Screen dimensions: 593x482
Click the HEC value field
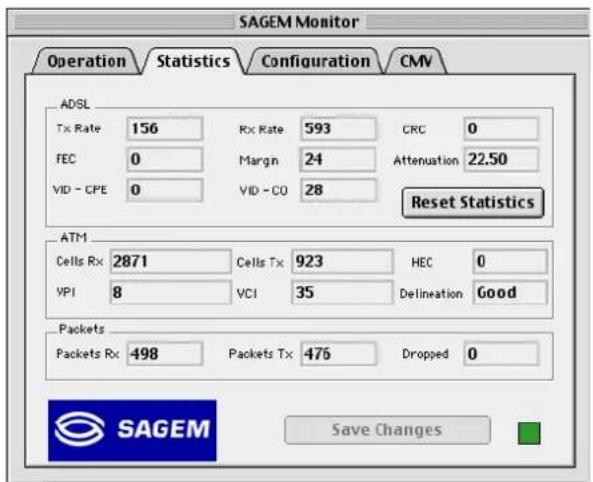[x=510, y=261]
